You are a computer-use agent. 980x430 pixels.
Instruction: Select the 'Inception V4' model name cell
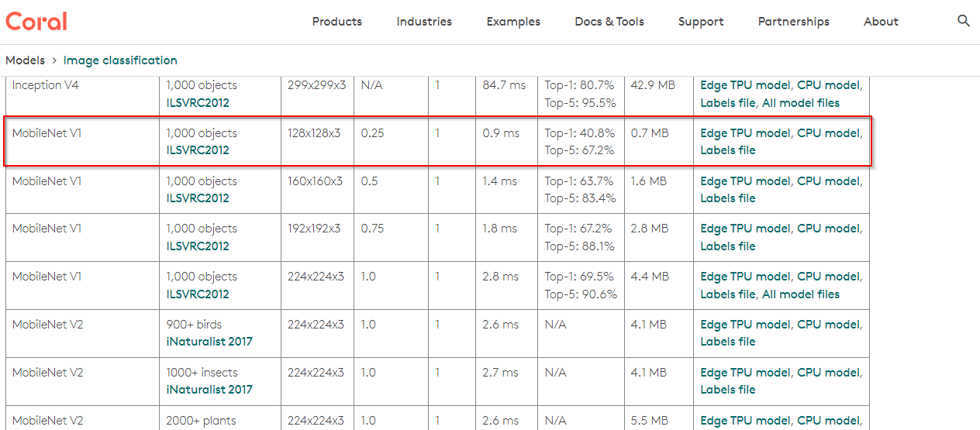click(x=46, y=85)
